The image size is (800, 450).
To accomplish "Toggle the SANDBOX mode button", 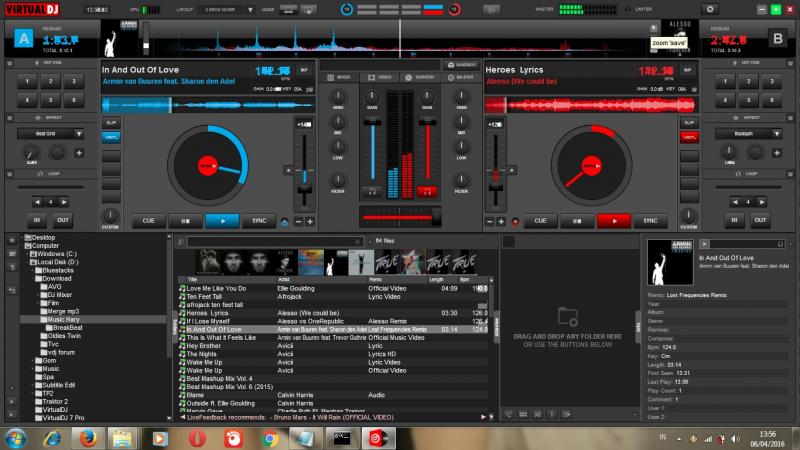I will pos(462,65).
